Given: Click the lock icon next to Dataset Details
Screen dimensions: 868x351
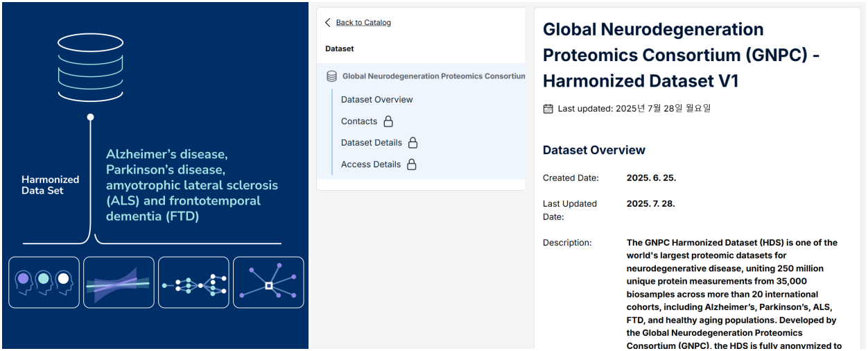Looking at the screenshot, I should click(x=413, y=143).
